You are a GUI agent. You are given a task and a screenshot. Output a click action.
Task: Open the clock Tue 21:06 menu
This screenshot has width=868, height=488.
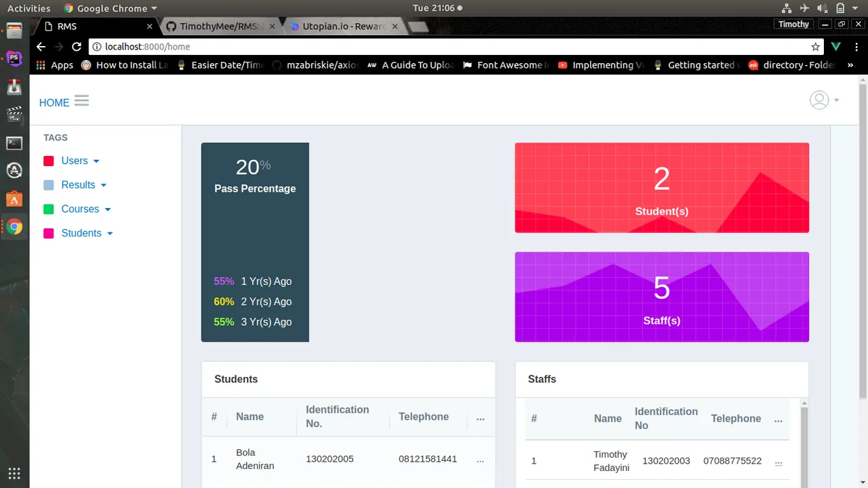[437, 8]
